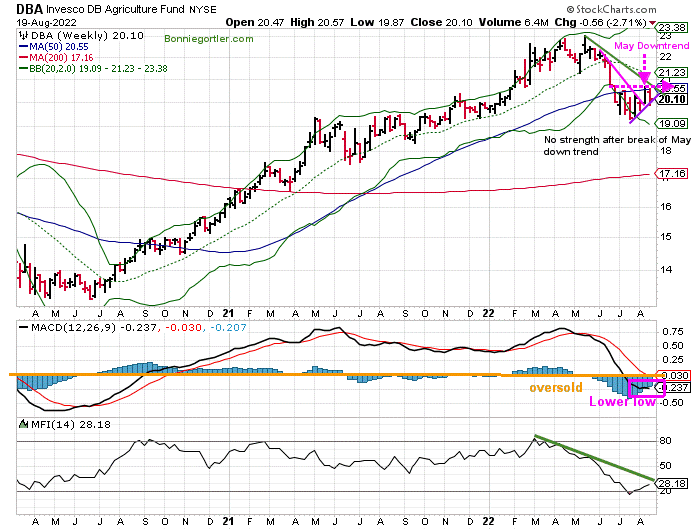Click the red MA(200) legend line swatch
The height and width of the screenshot is (530, 700).
click(23, 58)
